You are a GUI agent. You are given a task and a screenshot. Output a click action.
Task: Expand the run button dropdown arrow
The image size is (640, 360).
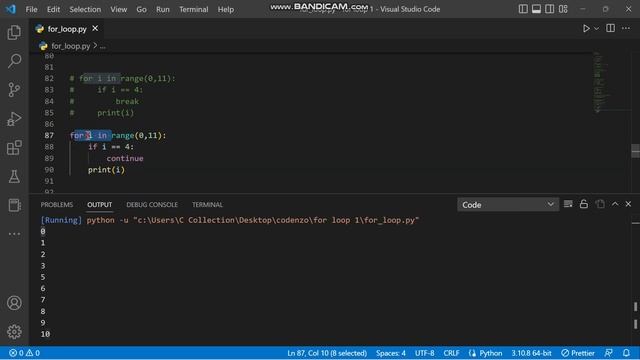coord(597,29)
